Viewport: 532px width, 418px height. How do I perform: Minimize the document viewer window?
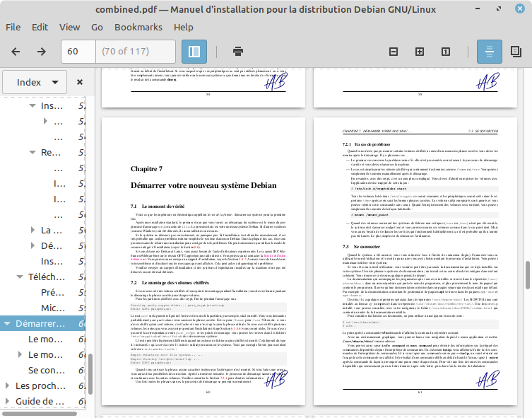click(x=478, y=8)
